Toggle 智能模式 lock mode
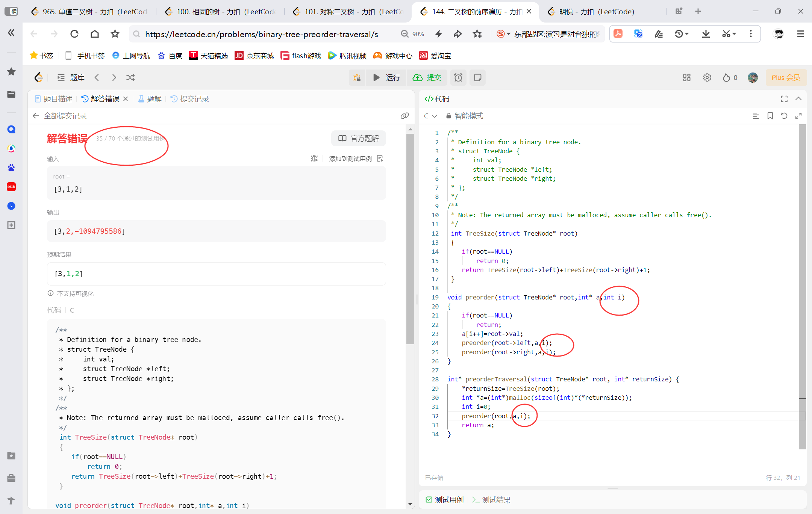The height and width of the screenshot is (514, 812). 465,116
